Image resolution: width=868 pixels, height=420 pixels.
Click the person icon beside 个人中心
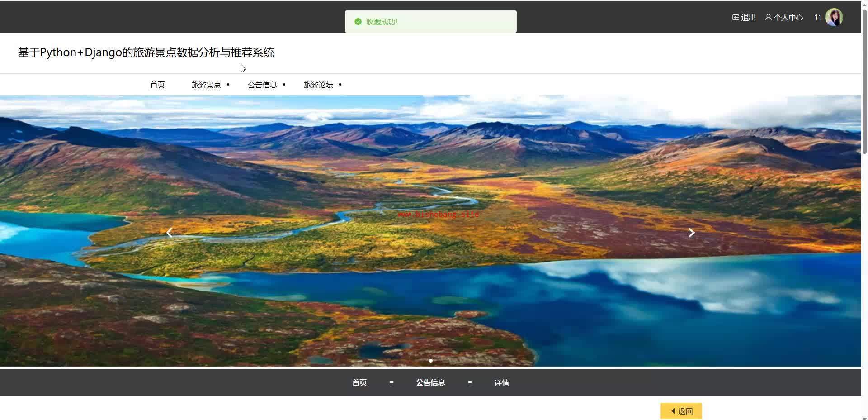pyautogui.click(x=768, y=17)
